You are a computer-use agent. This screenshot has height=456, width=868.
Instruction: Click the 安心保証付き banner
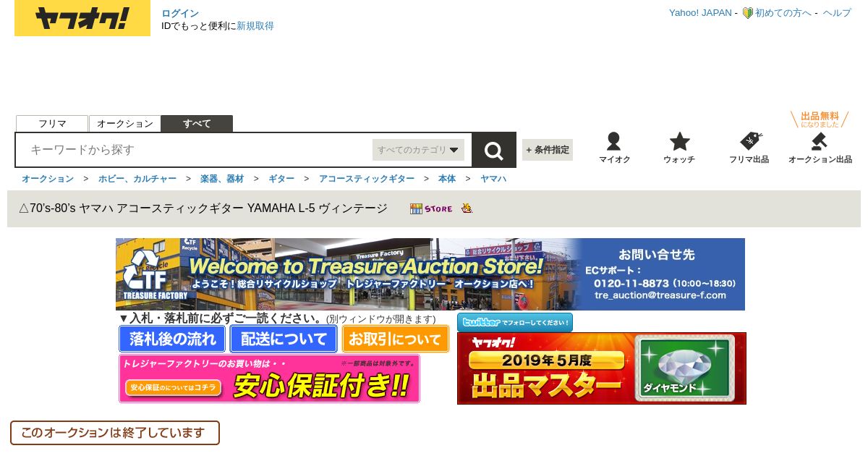tap(269, 379)
